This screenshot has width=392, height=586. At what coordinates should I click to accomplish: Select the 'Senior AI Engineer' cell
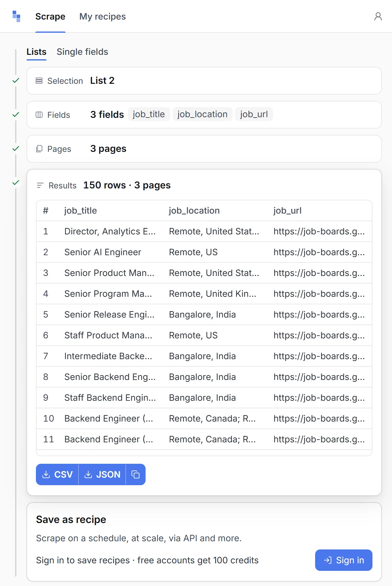(x=103, y=252)
